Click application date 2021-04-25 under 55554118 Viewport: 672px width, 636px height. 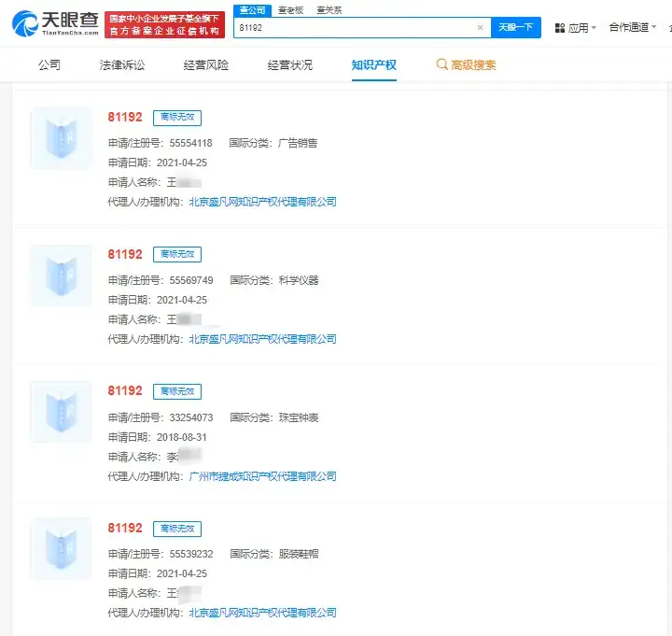pyautogui.click(x=182, y=163)
